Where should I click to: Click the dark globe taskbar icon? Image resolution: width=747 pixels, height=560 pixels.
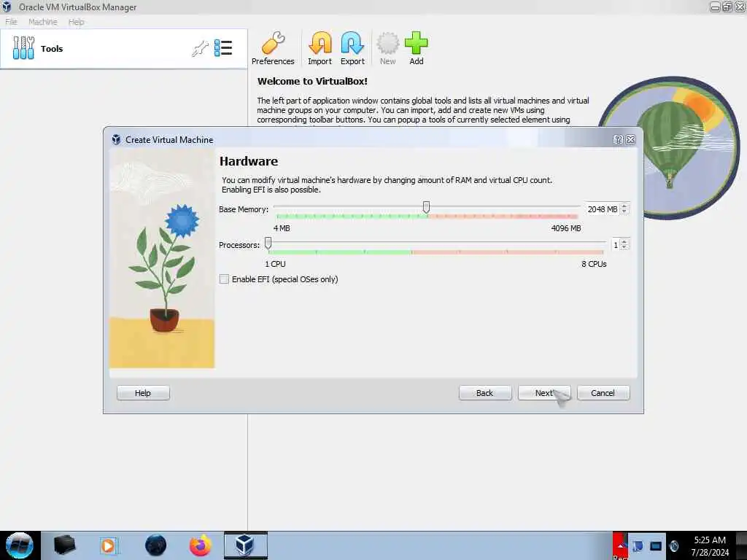(156, 545)
